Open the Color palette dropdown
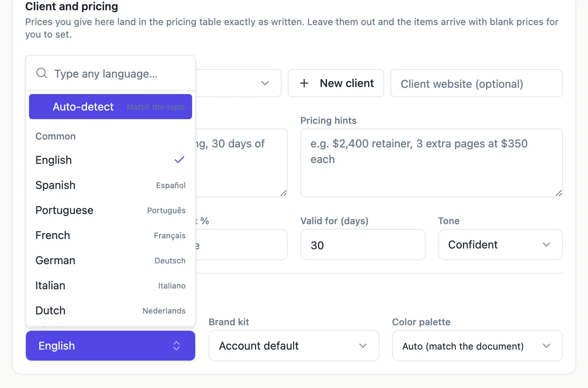 coord(477,346)
